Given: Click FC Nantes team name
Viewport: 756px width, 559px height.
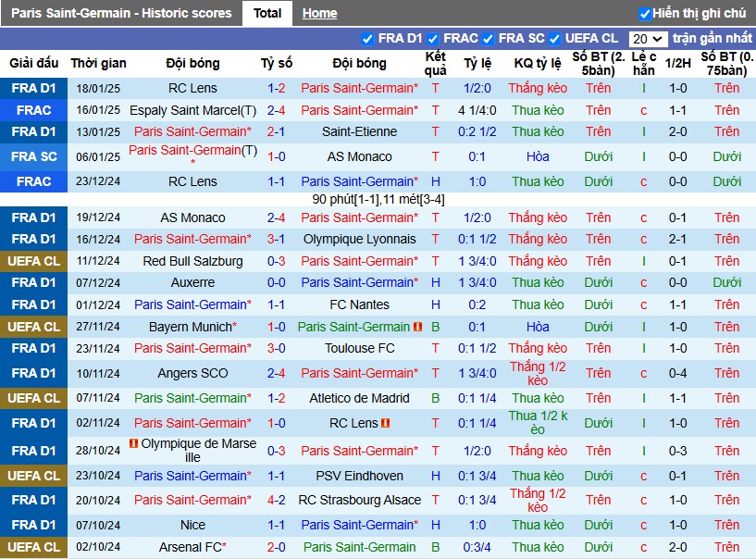Looking at the screenshot, I should tap(359, 304).
